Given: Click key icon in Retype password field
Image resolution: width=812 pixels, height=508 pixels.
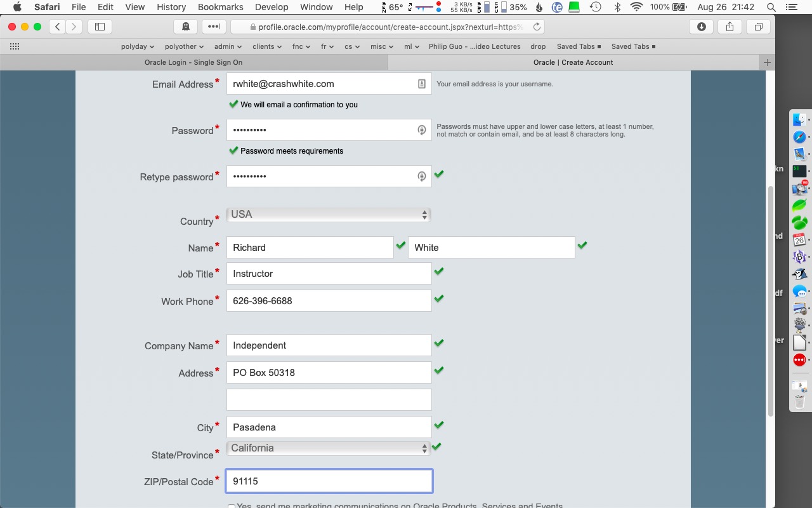Looking at the screenshot, I should (421, 177).
